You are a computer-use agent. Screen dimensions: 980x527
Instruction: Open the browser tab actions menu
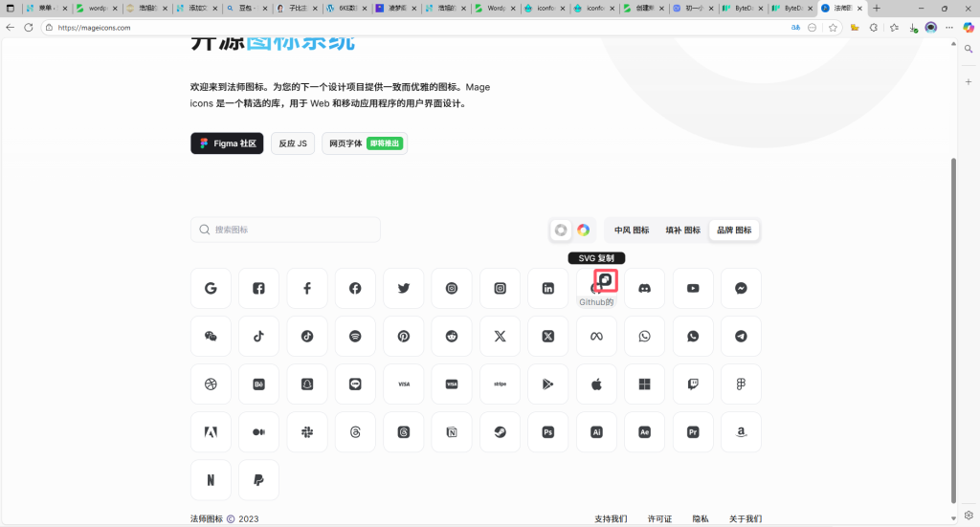pyautogui.click(x=11, y=8)
